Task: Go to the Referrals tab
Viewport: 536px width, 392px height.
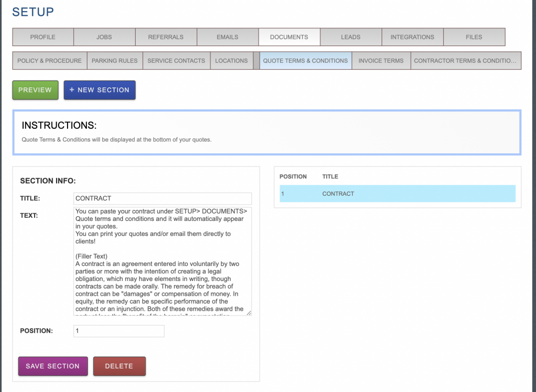Action: pyautogui.click(x=166, y=37)
